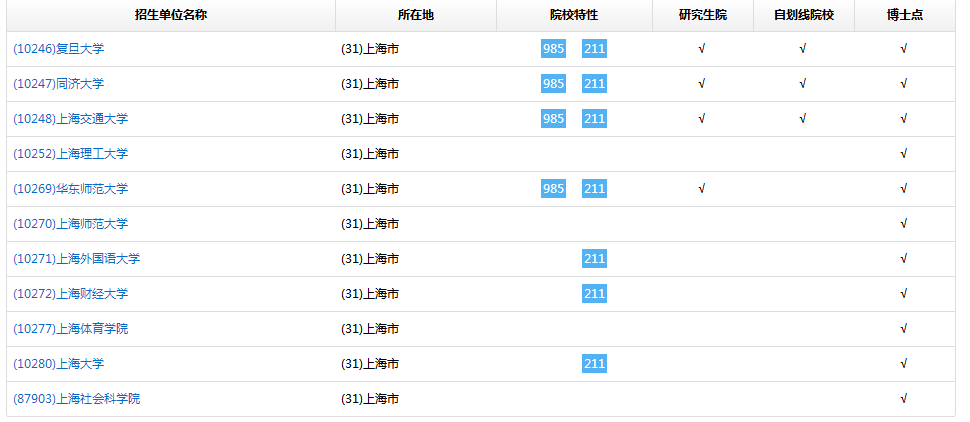Click (31)上海市 in 上海财经大学 row
This screenshot has width=970, height=422.
370,293
